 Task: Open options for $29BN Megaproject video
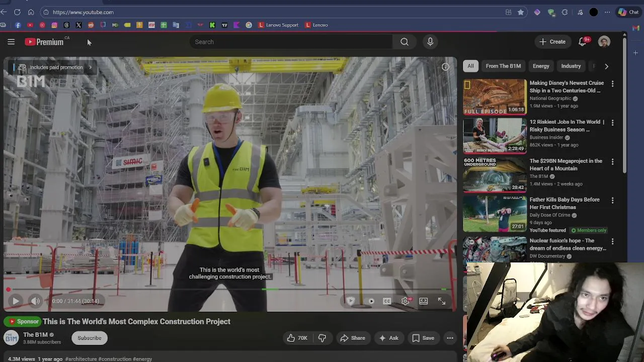[612, 161]
